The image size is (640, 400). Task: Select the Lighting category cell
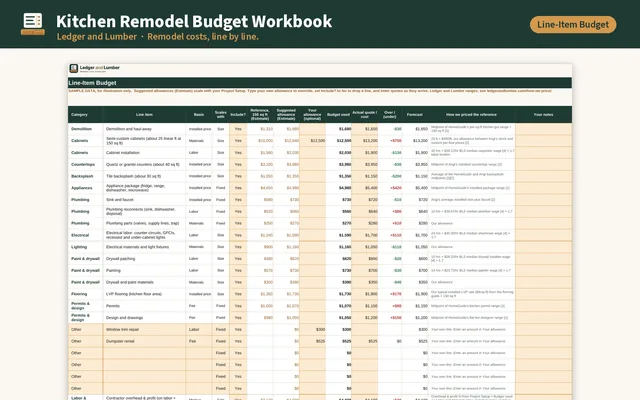coord(85,247)
